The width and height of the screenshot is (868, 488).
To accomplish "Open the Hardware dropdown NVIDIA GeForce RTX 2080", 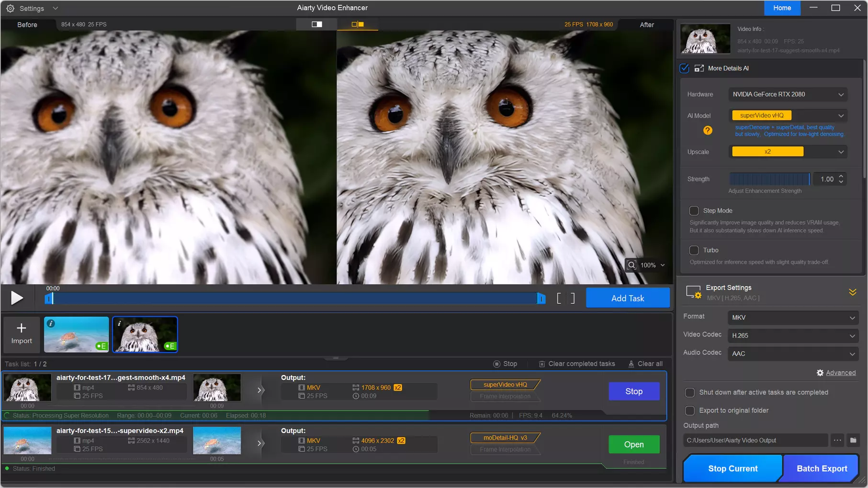I will pos(788,94).
